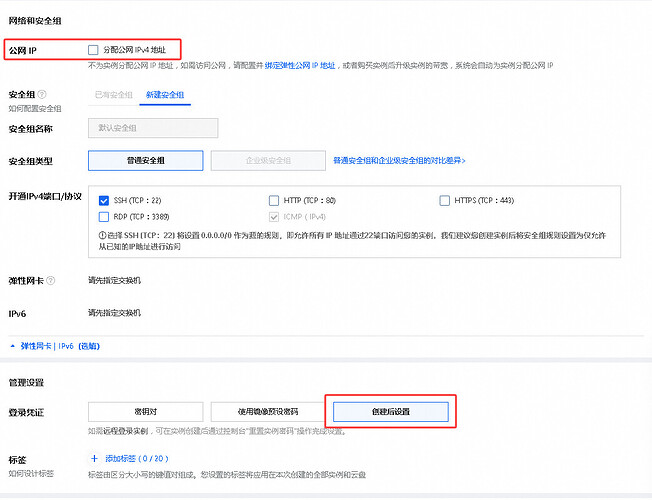Collapse the 弹性网卡 | IPv6 (选填) section
Viewport: 652px width, 500px height.
click(x=54, y=346)
